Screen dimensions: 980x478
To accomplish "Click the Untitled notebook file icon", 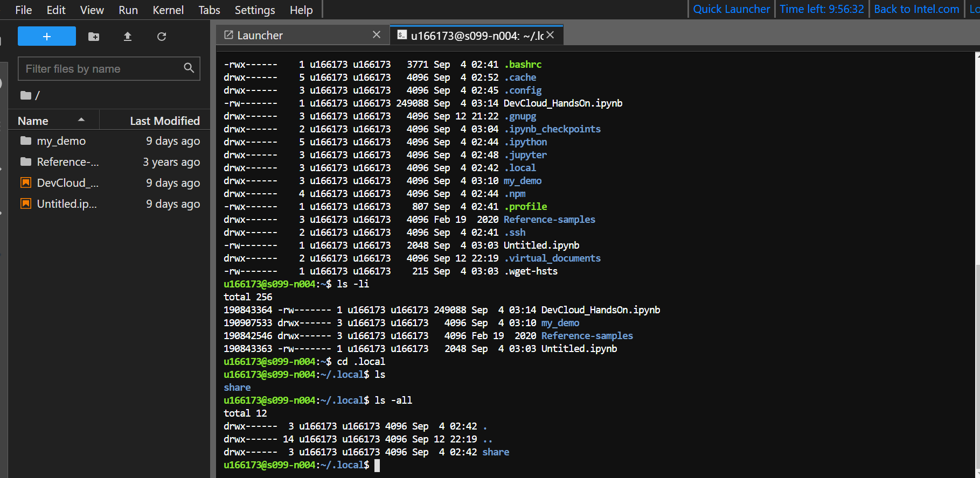I will point(26,203).
